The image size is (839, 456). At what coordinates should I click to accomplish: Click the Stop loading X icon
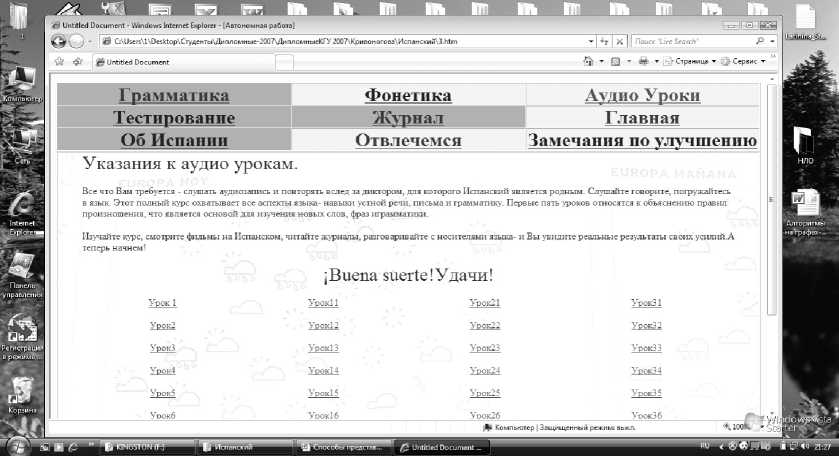pos(620,41)
